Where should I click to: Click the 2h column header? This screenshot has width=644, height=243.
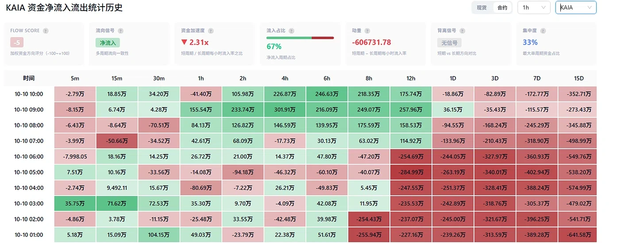pyautogui.click(x=243, y=78)
